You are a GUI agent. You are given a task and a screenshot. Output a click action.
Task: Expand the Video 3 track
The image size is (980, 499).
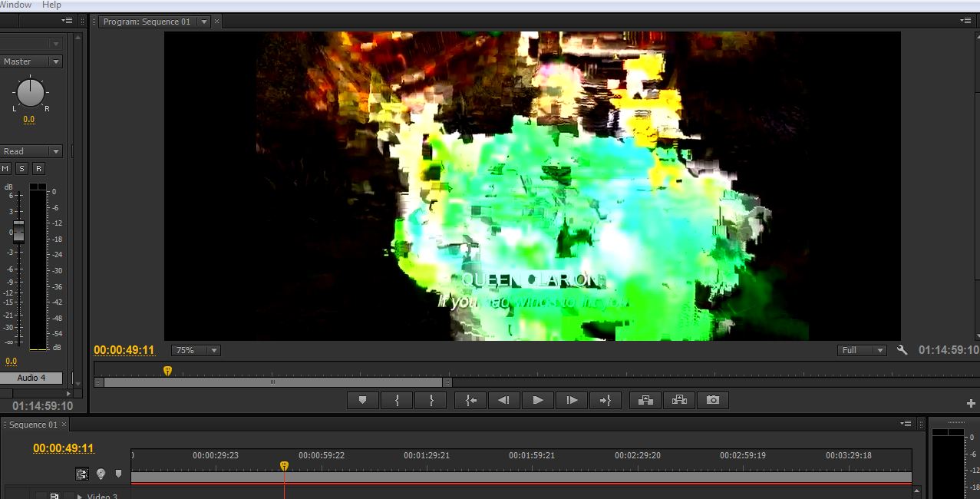[x=80, y=497]
